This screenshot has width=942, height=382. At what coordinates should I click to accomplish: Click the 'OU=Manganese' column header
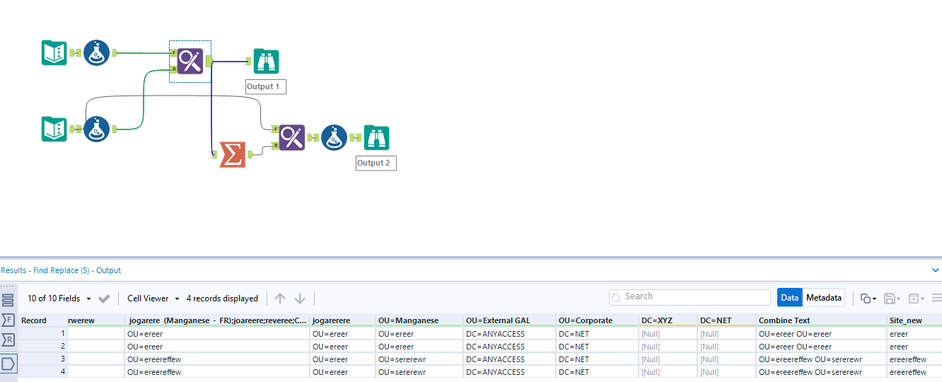pyautogui.click(x=419, y=321)
